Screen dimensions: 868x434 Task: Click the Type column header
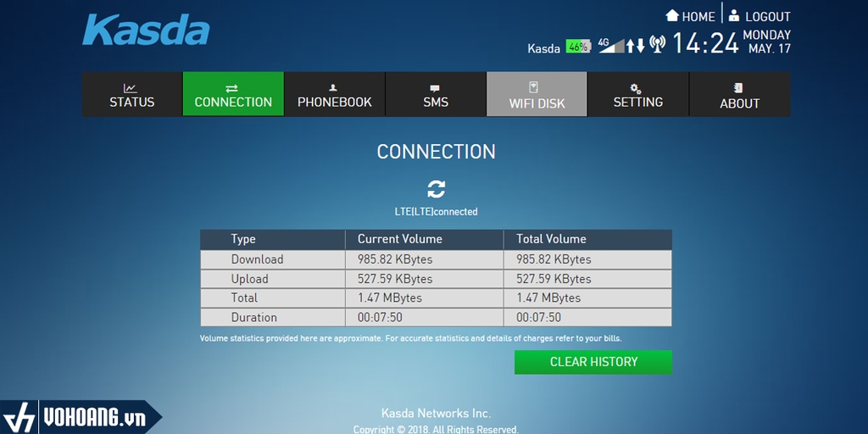point(243,239)
